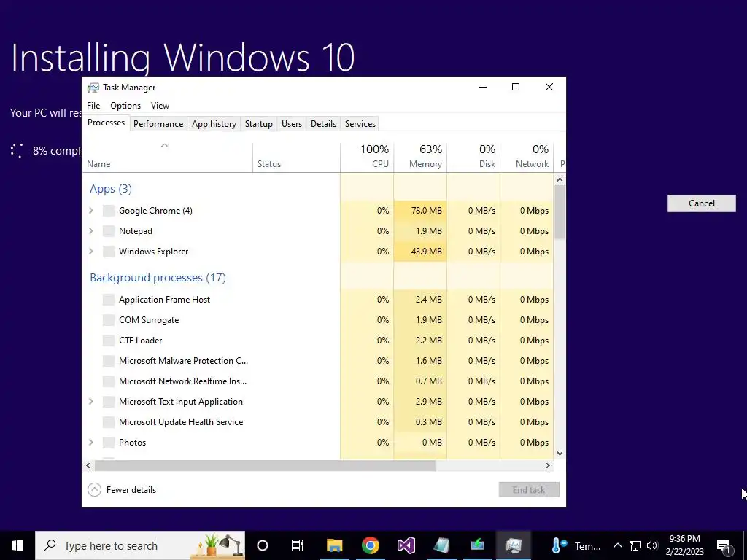Screen dimensions: 747x560
Task: Open Task View on the taskbar
Action: pyautogui.click(x=298, y=545)
